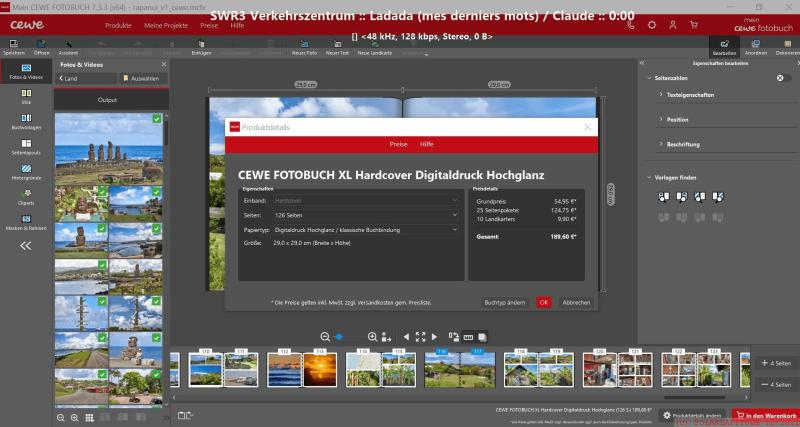This screenshot has height=427, width=800.
Task: Go to previous page spread arrow
Action: 406,337
